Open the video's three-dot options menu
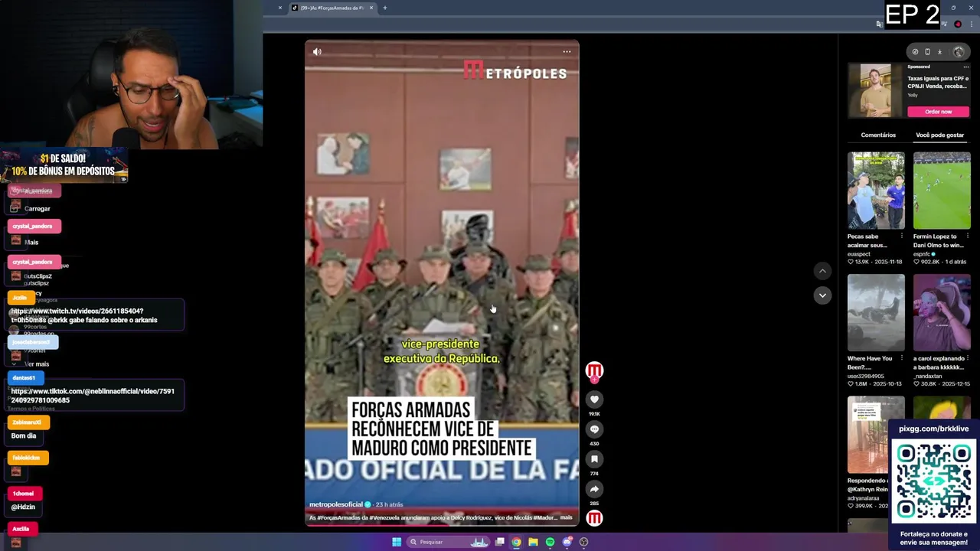This screenshot has height=551, width=980. 567,52
